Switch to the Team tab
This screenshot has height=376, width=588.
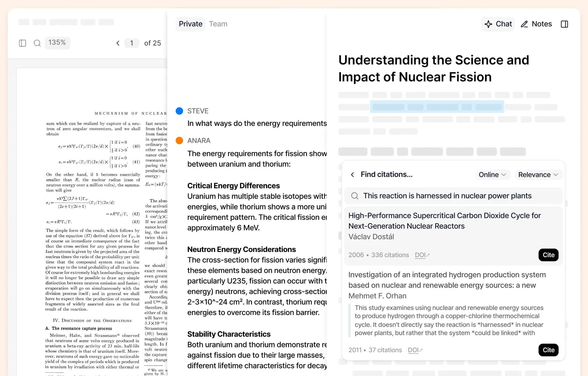[x=218, y=24]
